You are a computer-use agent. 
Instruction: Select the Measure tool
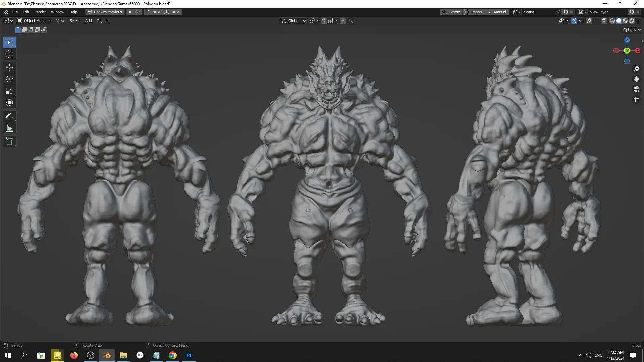(9, 128)
